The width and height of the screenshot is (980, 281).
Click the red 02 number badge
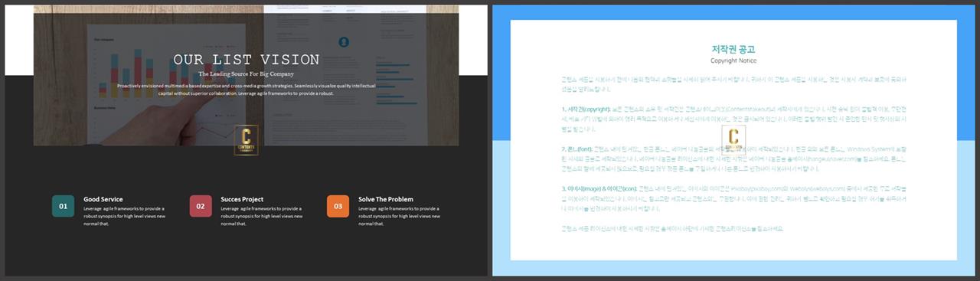pyautogui.click(x=201, y=206)
